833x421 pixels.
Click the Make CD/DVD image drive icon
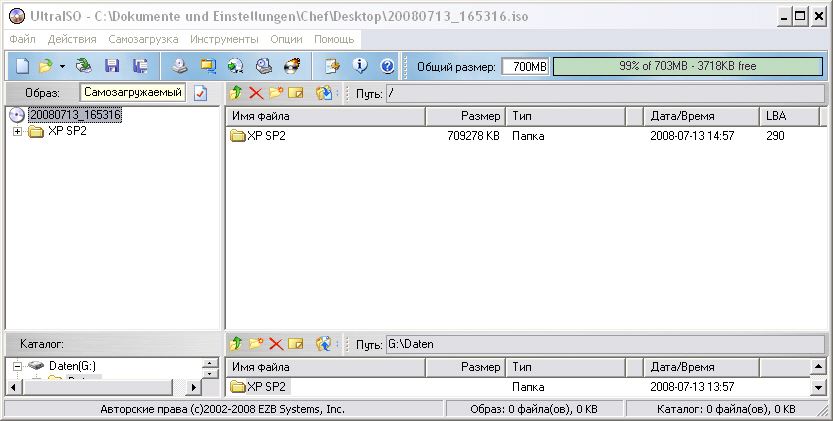(x=180, y=66)
